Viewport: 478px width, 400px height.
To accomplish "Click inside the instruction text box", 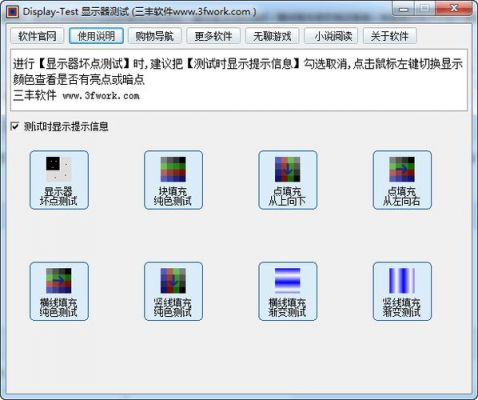I will 239,80.
